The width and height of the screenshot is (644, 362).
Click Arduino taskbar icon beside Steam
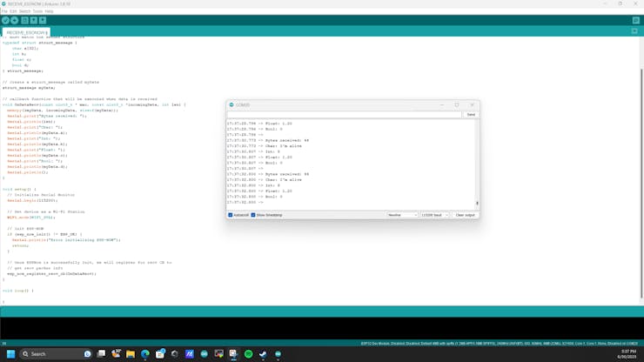coord(278,354)
